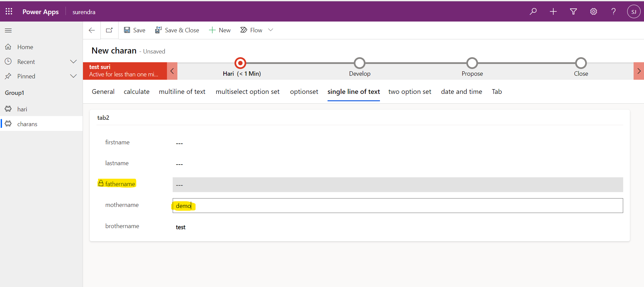Click the tab2 section heading

coord(103,117)
